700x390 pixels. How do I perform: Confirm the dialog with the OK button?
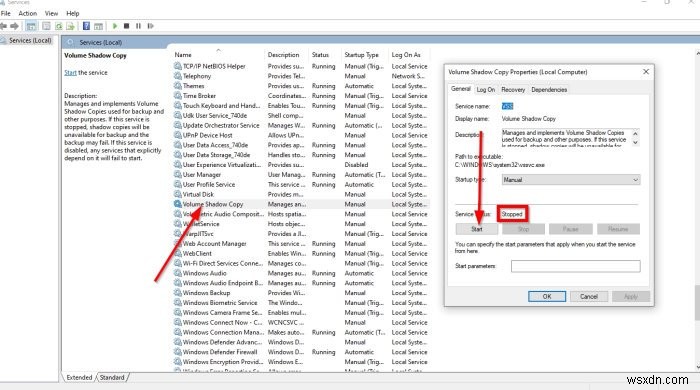click(547, 296)
